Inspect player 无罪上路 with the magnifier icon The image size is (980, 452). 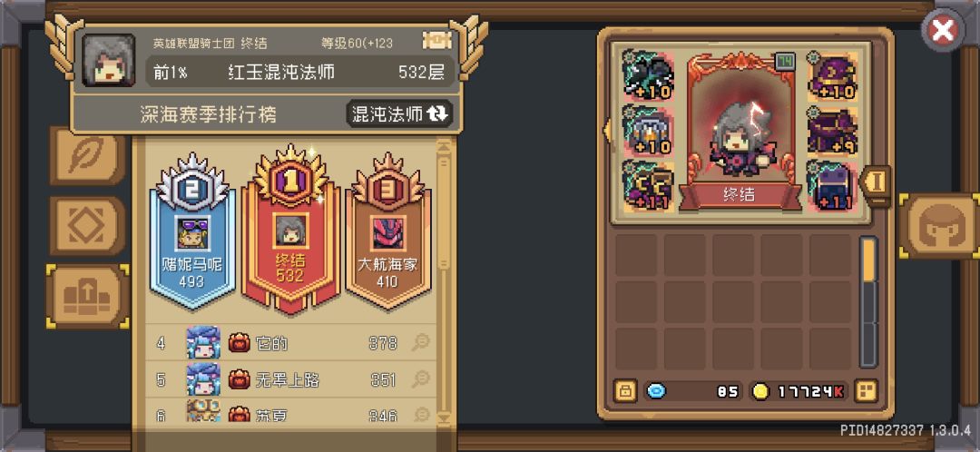click(x=421, y=378)
